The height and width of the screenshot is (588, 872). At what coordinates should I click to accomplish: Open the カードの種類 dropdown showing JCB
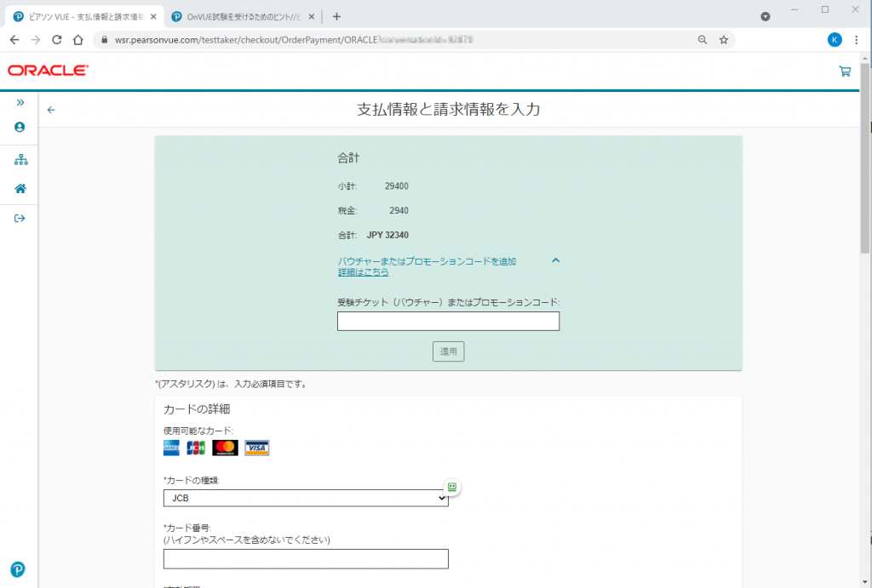[306, 498]
